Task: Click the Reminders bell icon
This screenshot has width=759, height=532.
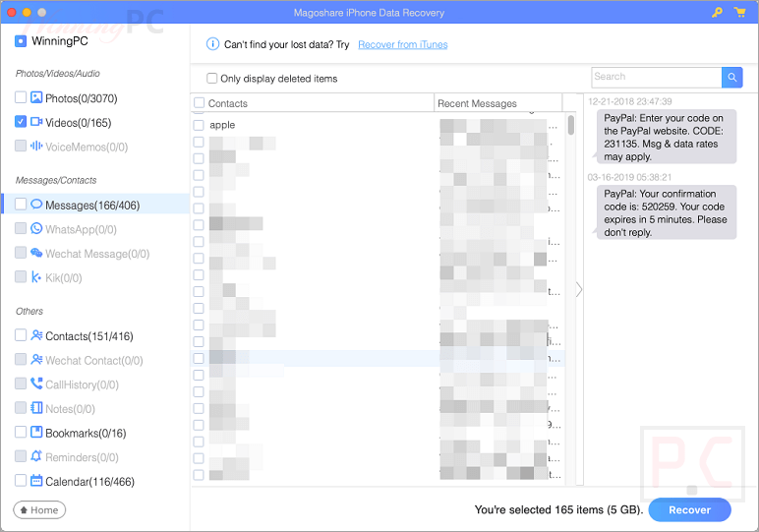Action: click(36, 456)
